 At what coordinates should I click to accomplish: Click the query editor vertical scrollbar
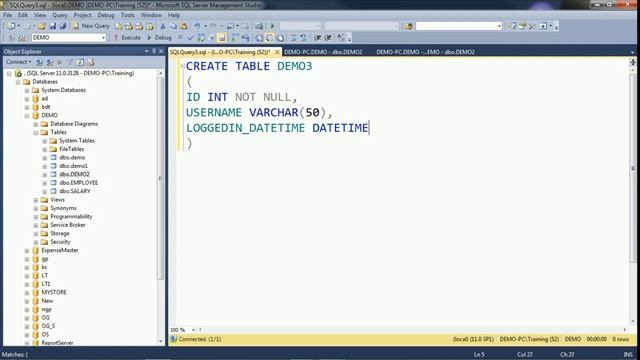633,167
